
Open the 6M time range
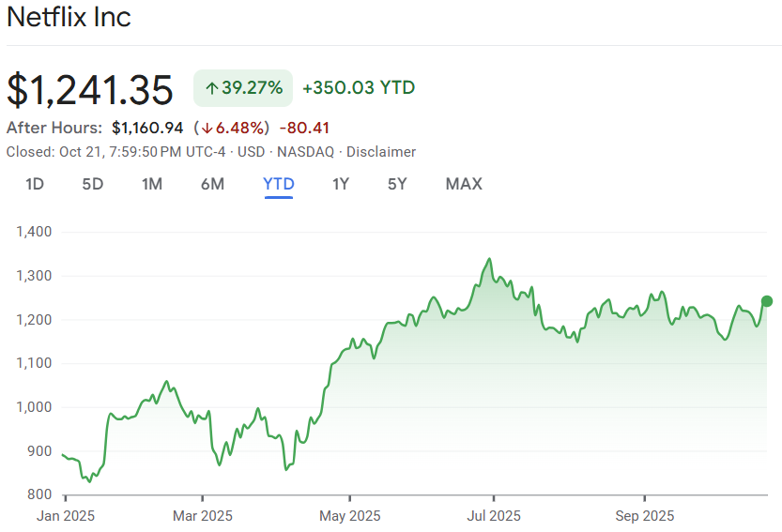click(x=212, y=184)
